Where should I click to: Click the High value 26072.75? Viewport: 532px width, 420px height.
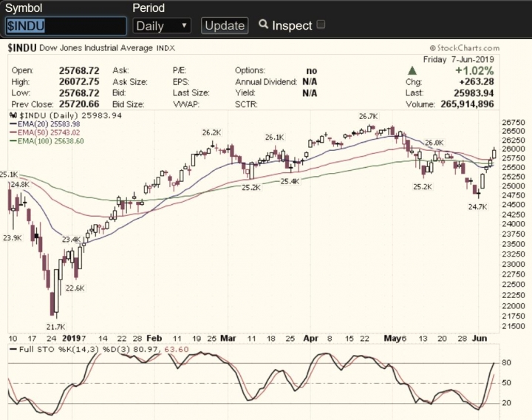(79, 82)
